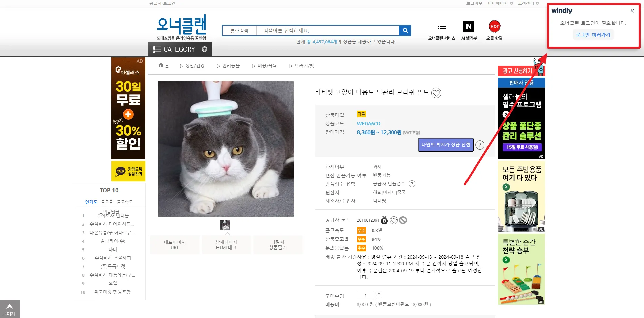Click help icon beside 나만의 최저가 button
This screenshot has width=644, height=318.
[480, 145]
